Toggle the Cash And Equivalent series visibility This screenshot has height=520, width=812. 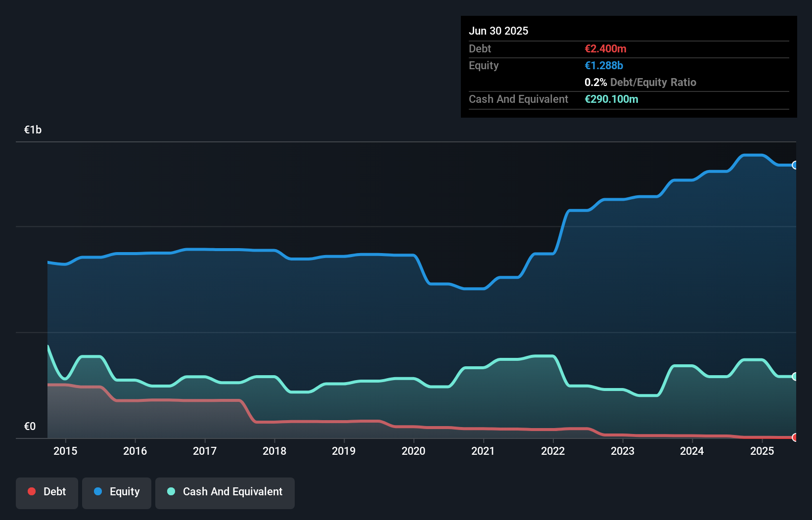pyautogui.click(x=225, y=493)
